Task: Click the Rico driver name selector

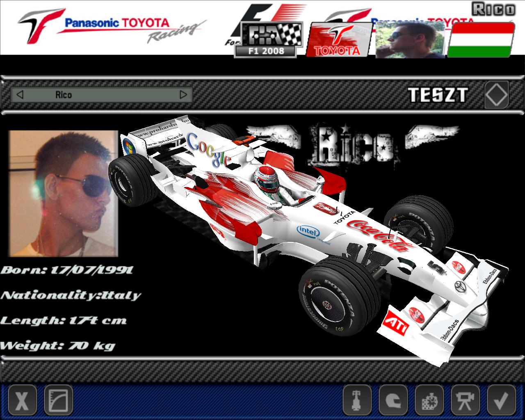Action: tap(101, 95)
